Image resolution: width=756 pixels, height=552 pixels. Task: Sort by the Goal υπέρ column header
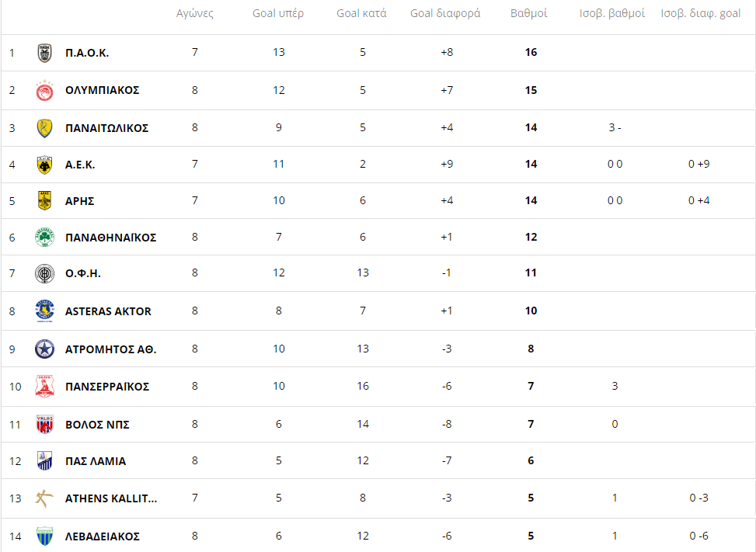click(278, 14)
